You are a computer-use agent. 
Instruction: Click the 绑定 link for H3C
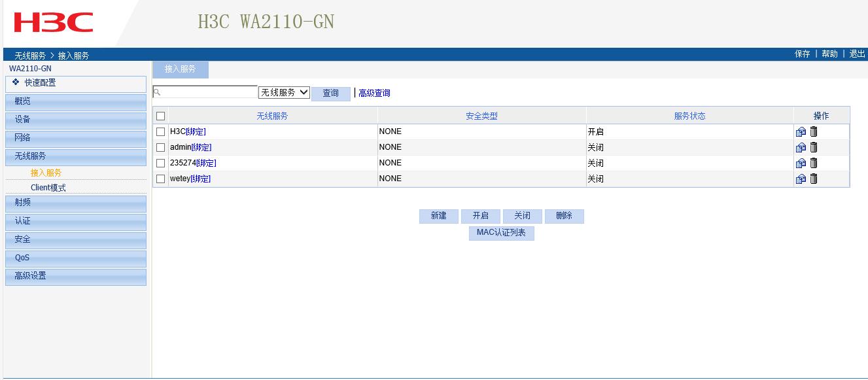click(196, 131)
